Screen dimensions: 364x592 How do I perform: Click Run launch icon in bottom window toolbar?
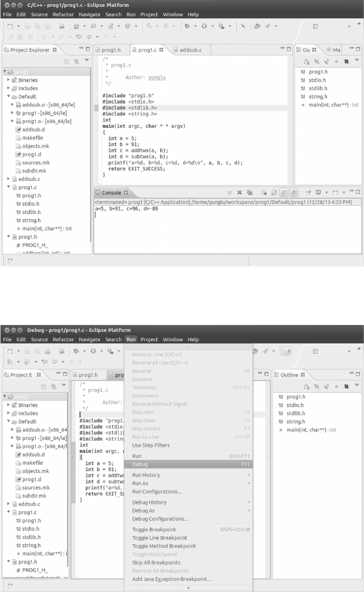[x=93, y=351]
